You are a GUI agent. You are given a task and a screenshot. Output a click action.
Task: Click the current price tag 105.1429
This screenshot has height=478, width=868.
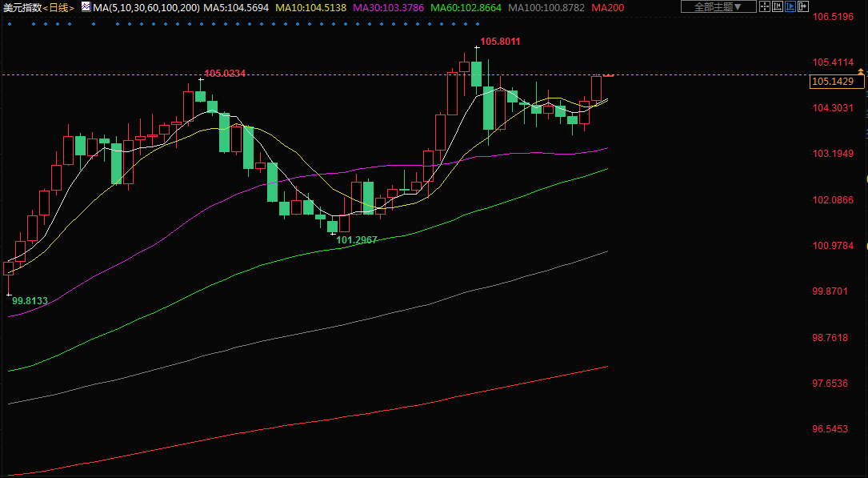pyautogui.click(x=832, y=82)
